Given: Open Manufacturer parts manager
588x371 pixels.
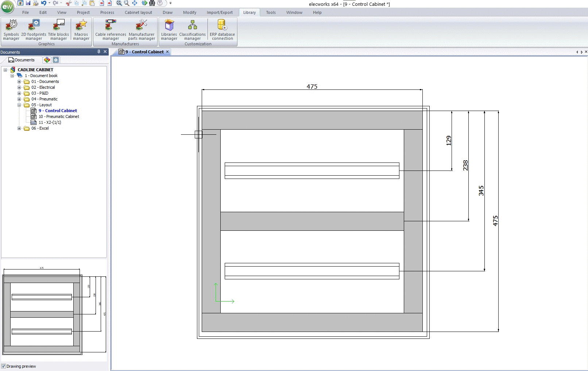Looking at the screenshot, I should point(142,30).
